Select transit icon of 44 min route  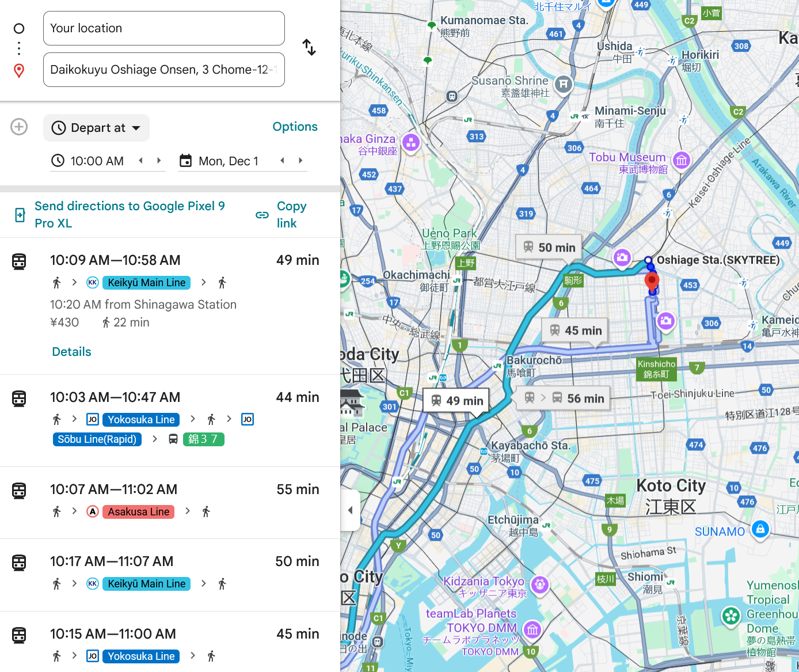pyautogui.click(x=19, y=398)
